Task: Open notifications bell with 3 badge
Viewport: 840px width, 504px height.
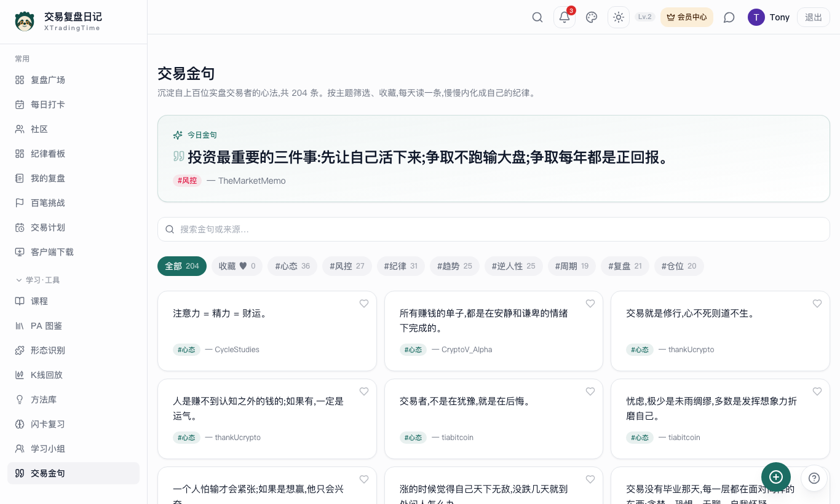Action: point(565,17)
